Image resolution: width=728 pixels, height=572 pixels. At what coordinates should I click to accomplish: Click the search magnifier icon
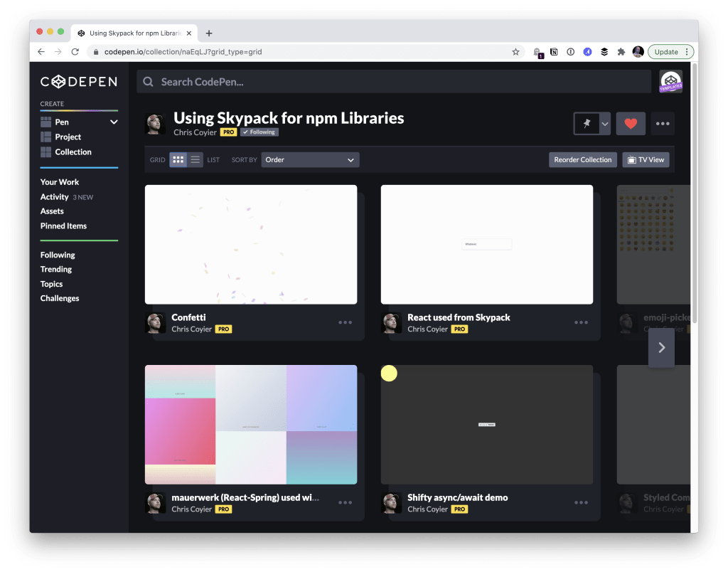[x=148, y=82]
